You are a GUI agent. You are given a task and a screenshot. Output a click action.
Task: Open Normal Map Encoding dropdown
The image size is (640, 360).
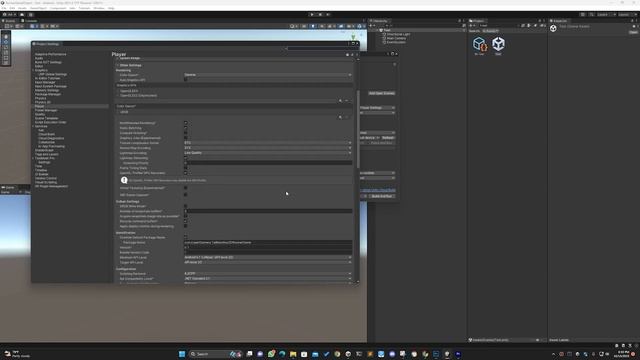pos(268,148)
